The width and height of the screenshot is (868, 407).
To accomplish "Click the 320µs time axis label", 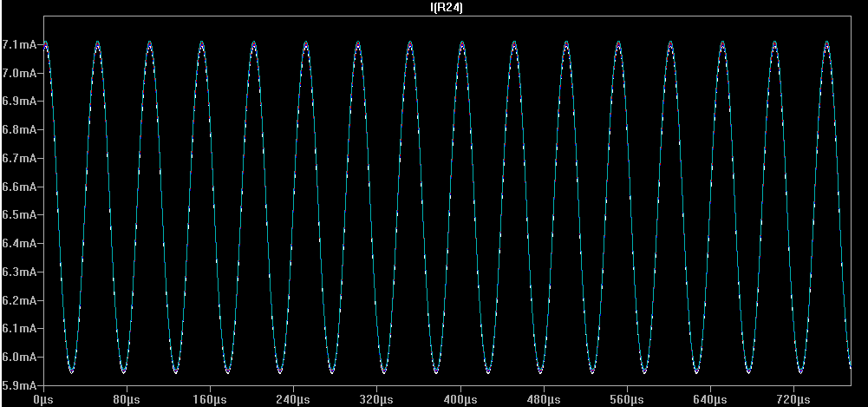I will pyautogui.click(x=377, y=398).
